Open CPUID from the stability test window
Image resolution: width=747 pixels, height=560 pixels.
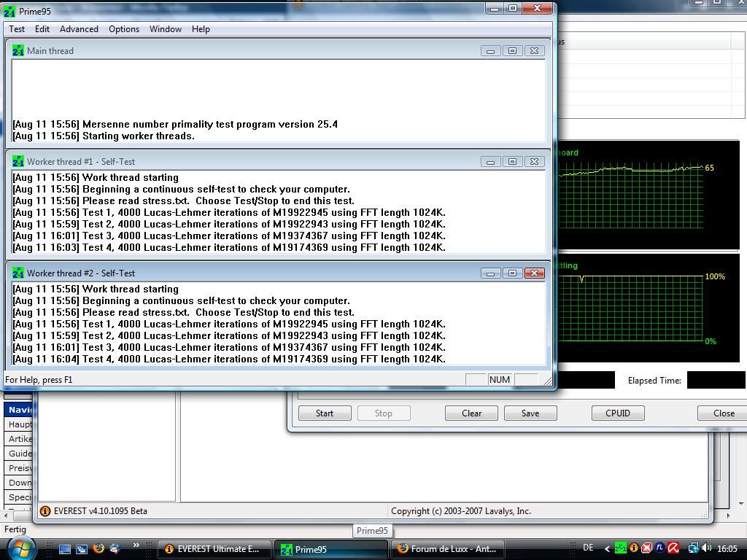[x=618, y=413]
